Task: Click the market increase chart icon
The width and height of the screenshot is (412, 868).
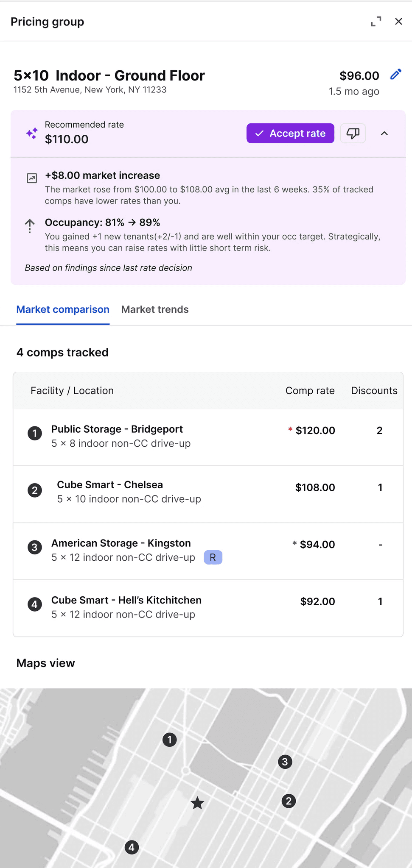Action: 32,178
